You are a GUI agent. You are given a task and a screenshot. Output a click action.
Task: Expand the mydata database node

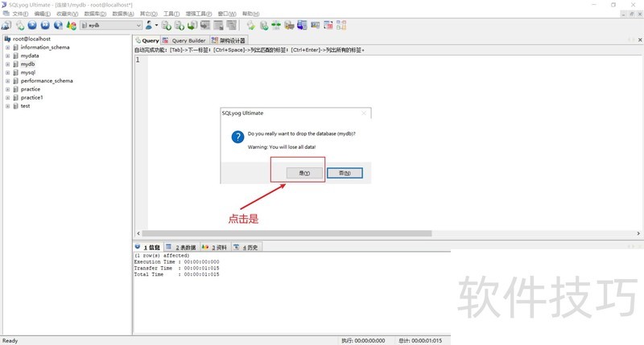[7, 55]
